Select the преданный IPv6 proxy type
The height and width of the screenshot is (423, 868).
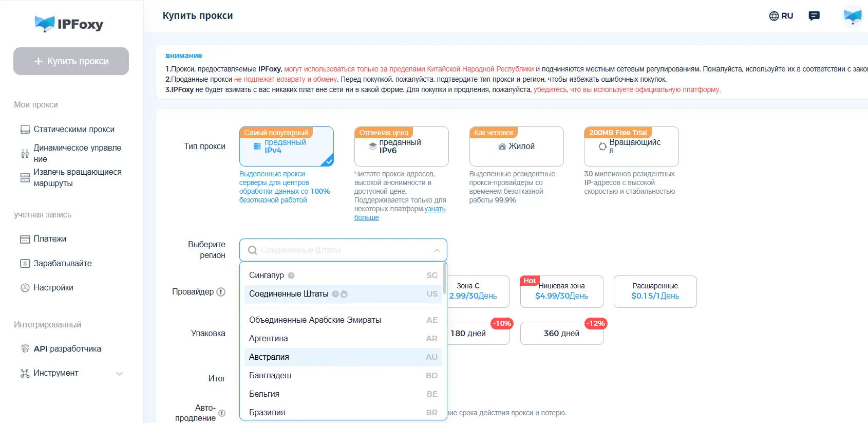tap(401, 146)
